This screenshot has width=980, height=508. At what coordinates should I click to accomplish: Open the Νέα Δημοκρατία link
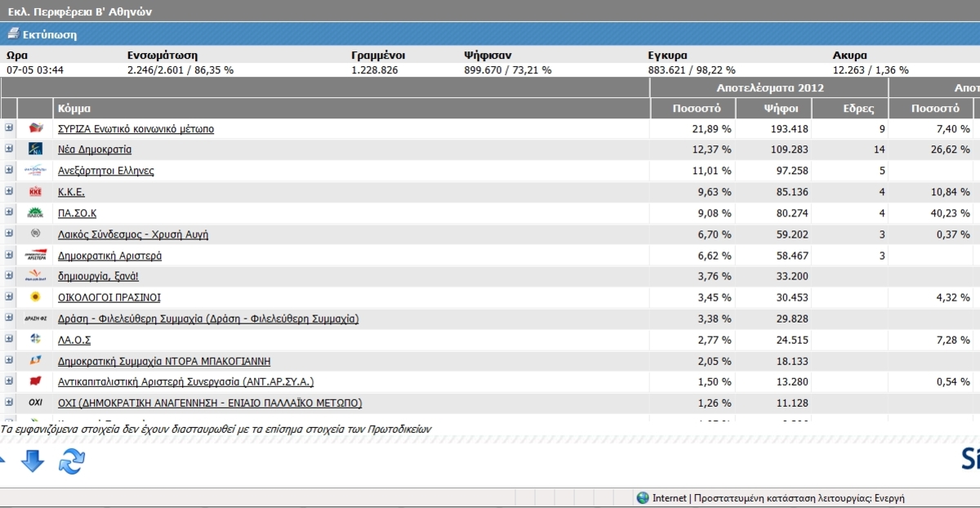(95, 150)
